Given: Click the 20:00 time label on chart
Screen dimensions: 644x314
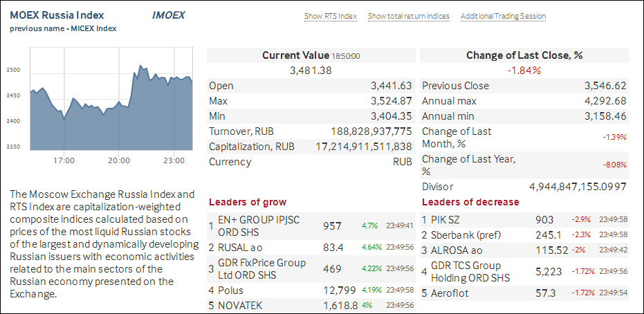Looking at the screenshot, I should [119, 160].
